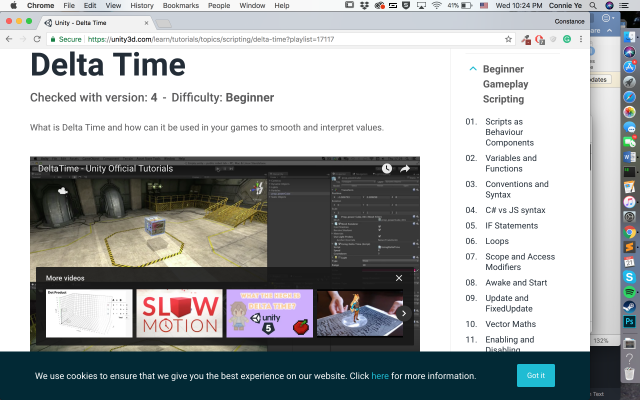Screen dimensions: 640x400
Task: Collapse the Beginner Gameplay Scripting playlist
Action: (x=473, y=69)
